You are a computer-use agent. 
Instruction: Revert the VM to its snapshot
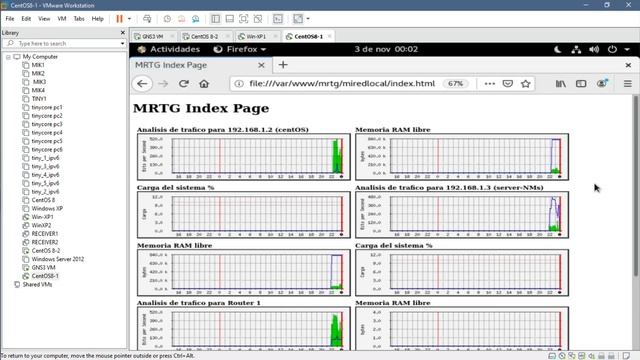(182, 19)
